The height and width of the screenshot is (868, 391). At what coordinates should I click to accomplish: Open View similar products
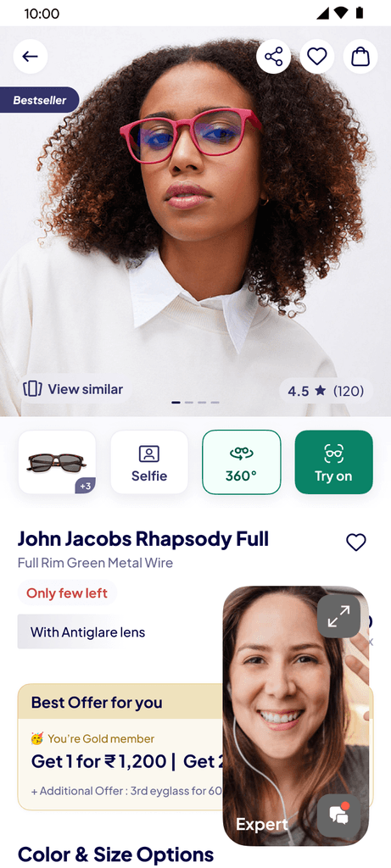(73, 389)
